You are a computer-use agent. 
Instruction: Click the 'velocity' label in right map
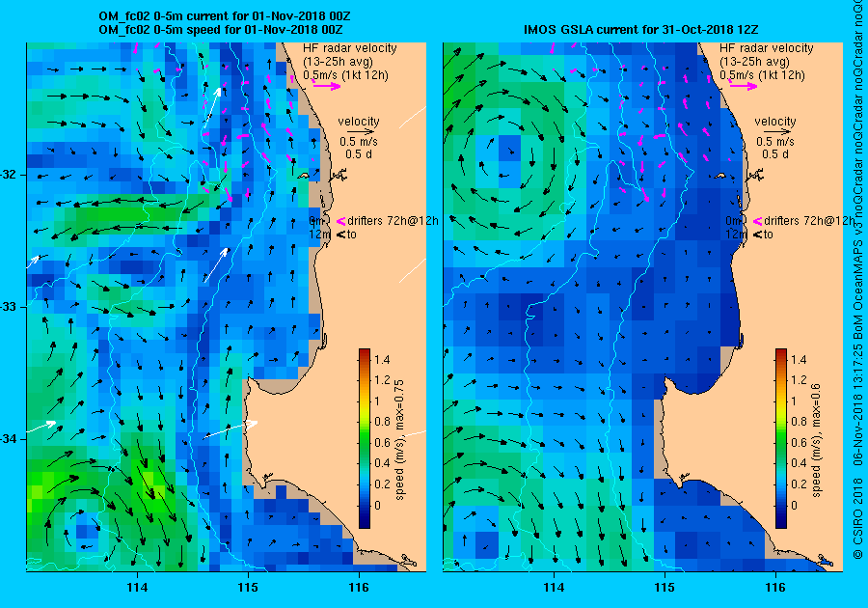775,122
